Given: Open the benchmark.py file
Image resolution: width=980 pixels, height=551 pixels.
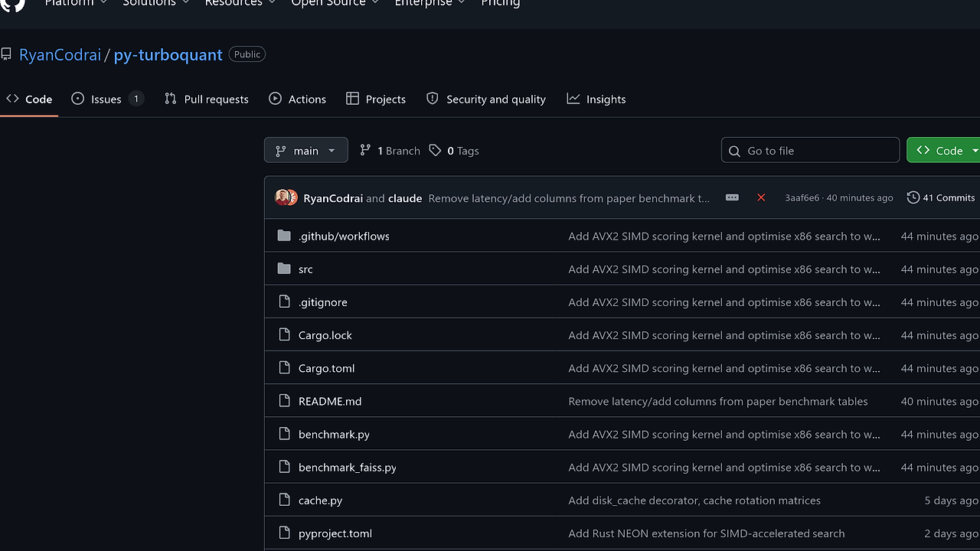Looking at the screenshot, I should [x=334, y=434].
